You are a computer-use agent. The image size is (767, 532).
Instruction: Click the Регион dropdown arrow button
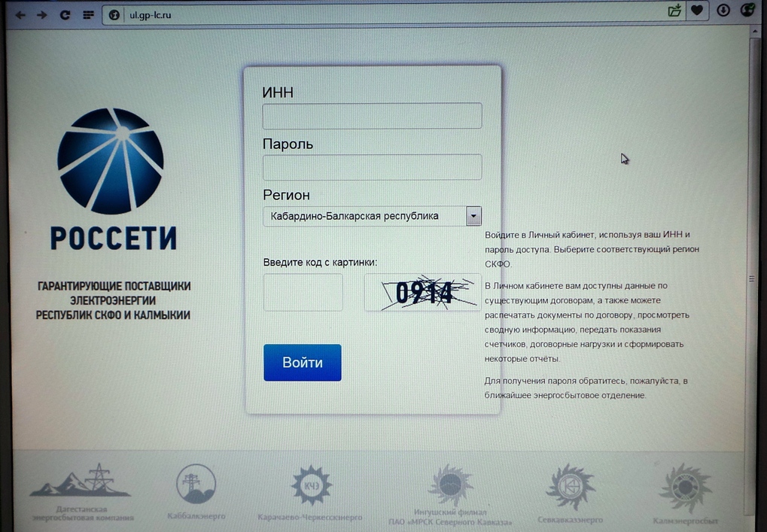point(473,216)
